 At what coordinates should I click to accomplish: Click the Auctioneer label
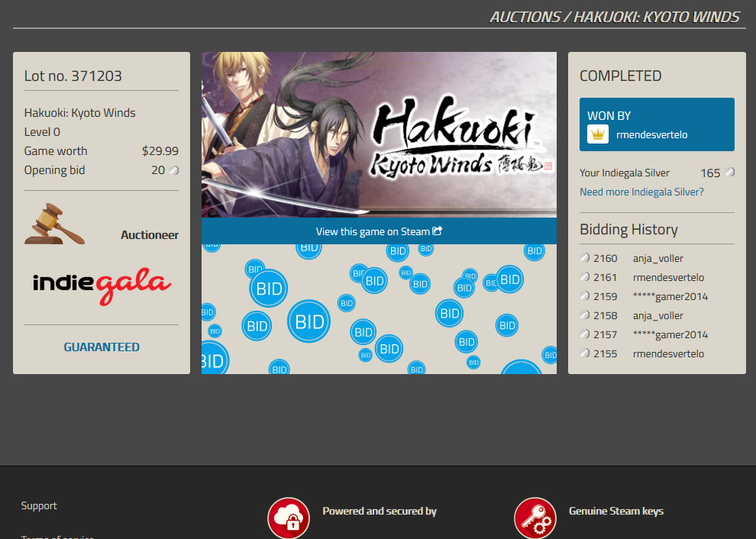[150, 235]
